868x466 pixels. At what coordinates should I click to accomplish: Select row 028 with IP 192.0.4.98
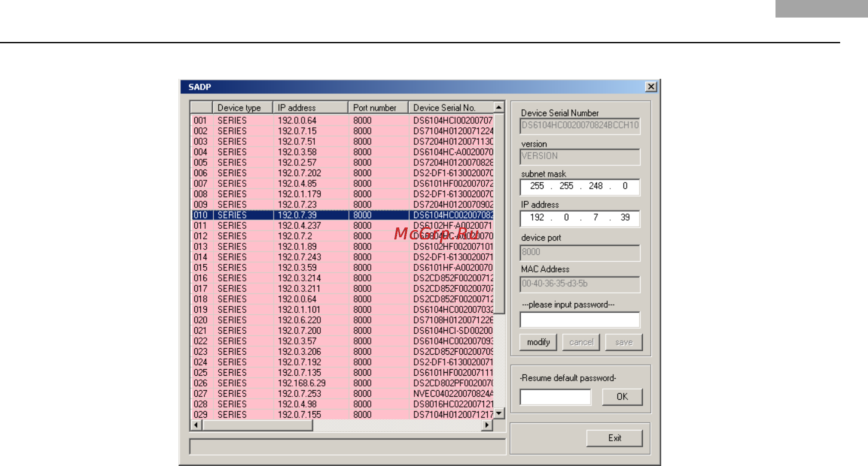pos(342,404)
